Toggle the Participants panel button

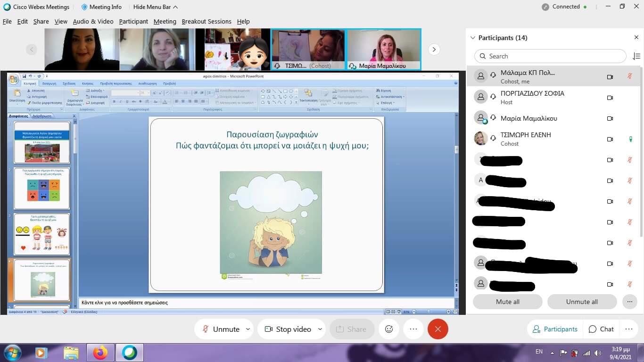(554, 329)
